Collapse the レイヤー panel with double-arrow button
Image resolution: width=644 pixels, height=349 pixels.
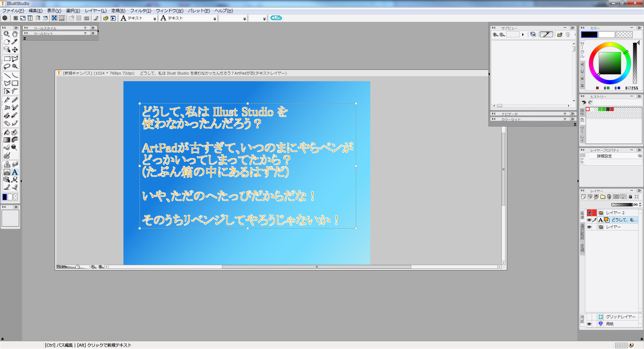[639, 191]
